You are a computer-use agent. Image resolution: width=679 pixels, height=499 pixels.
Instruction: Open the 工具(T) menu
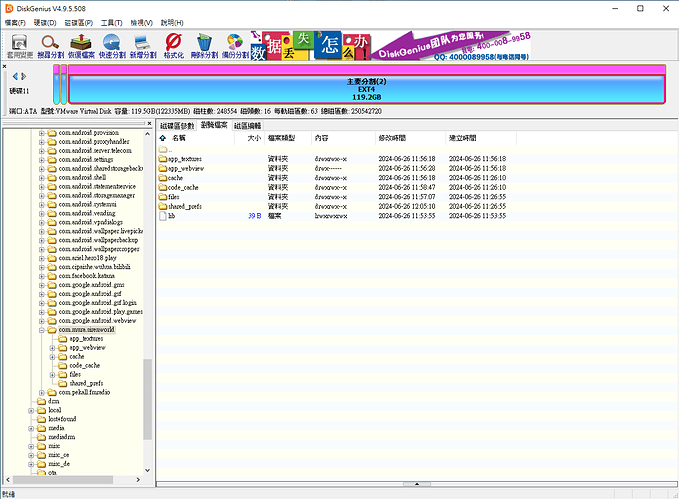111,22
